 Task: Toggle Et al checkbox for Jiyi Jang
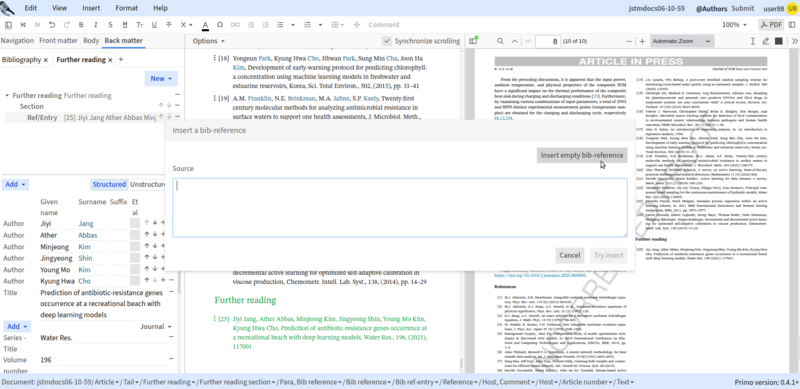135,223
